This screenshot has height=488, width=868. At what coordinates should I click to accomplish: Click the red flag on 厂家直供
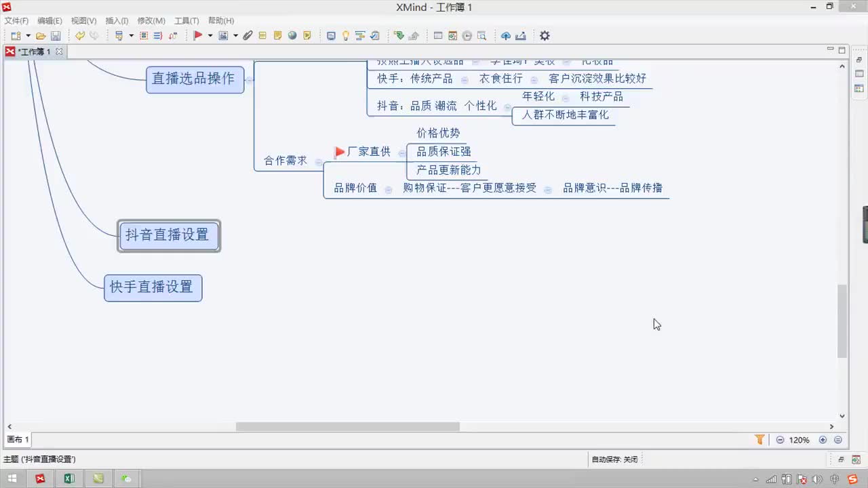point(340,152)
